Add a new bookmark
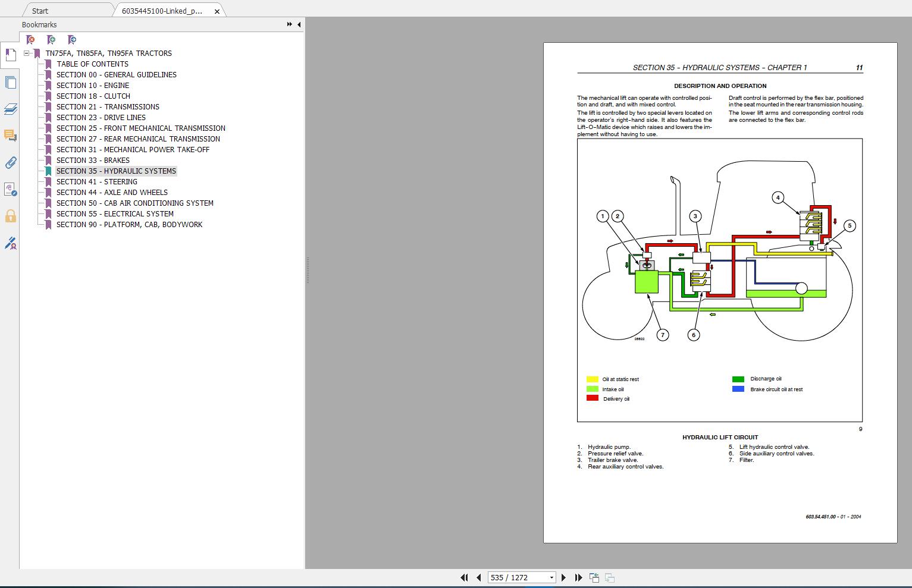The width and height of the screenshot is (912, 588). pyautogui.click(x=51, y=39)
